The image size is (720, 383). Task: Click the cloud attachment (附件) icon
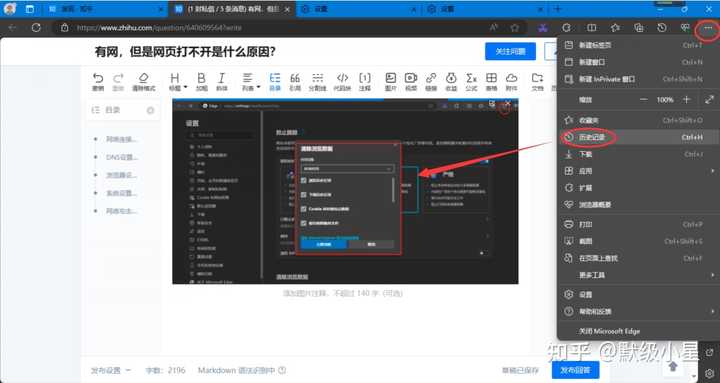coord(512,82)
